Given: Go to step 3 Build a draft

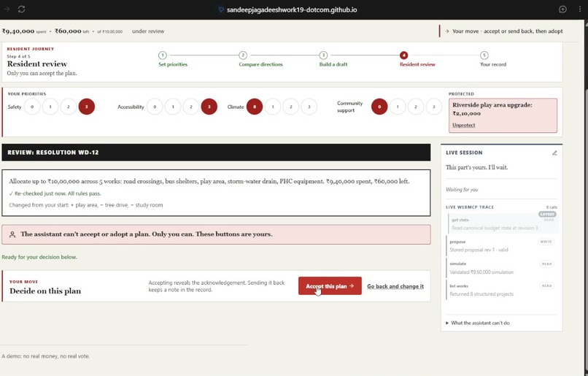Looking at the screenshot, I should click(333, 59).
